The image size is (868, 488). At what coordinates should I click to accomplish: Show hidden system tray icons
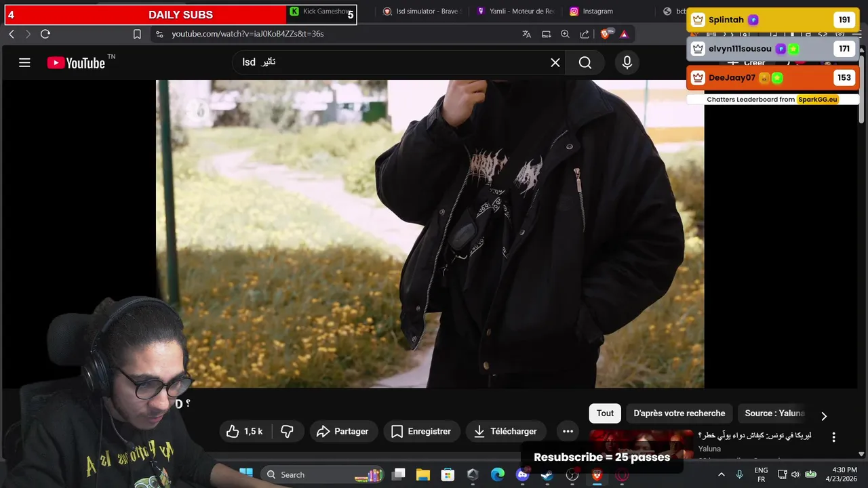click(721, 474)
